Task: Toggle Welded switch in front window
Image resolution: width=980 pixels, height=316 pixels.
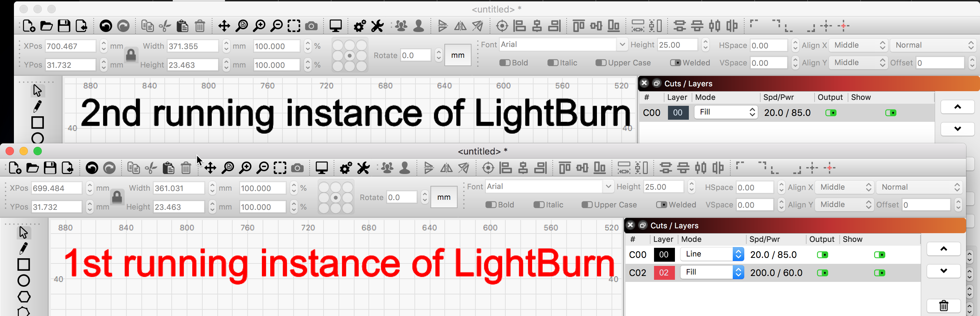Action: tap(662, 205)
